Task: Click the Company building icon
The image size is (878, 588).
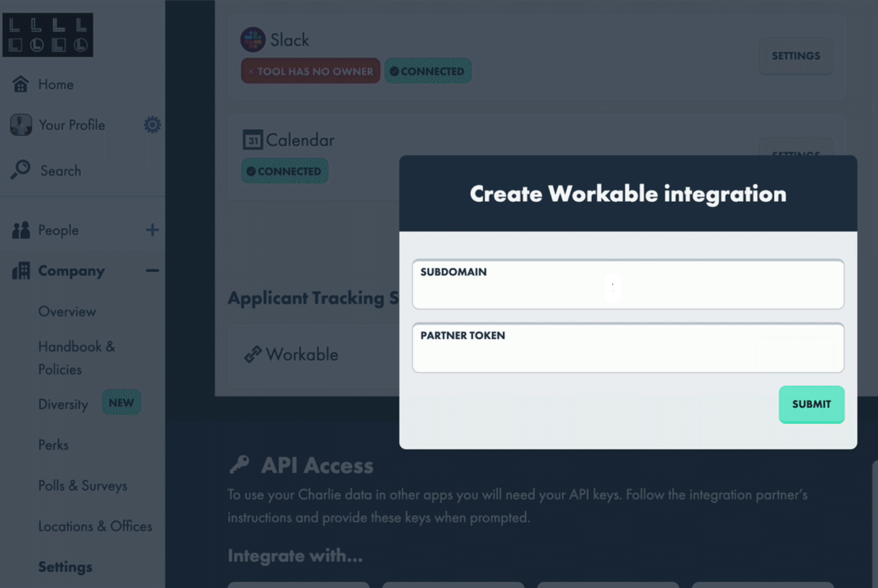Action: (x=21, y=271)
